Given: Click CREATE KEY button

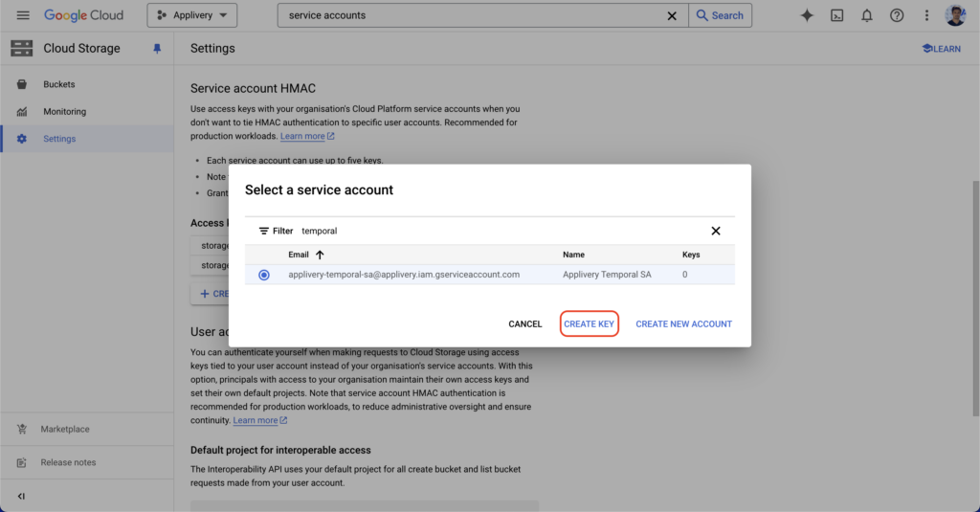Looking at the screenshot, I should [589, 323].
